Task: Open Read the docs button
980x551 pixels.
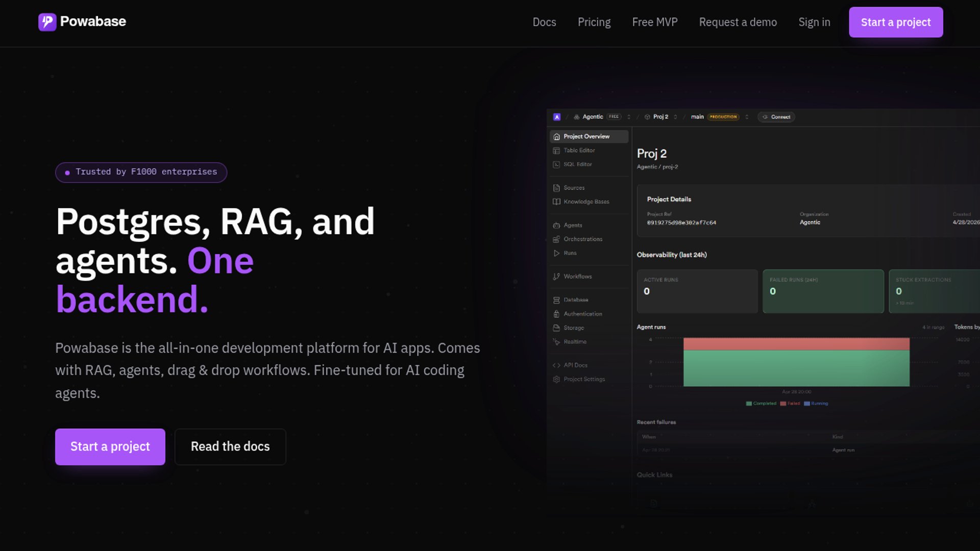Action: click(x=230, y=446)
